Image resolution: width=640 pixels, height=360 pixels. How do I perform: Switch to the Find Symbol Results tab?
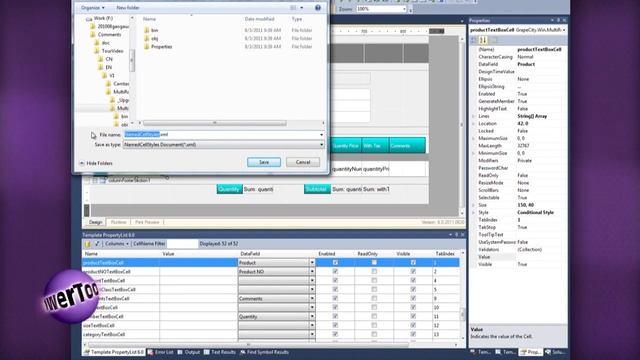(264, 352)
